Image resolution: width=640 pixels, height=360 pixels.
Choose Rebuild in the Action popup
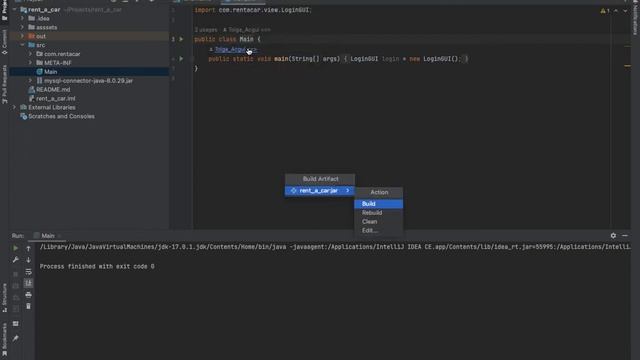click(378, 213)
